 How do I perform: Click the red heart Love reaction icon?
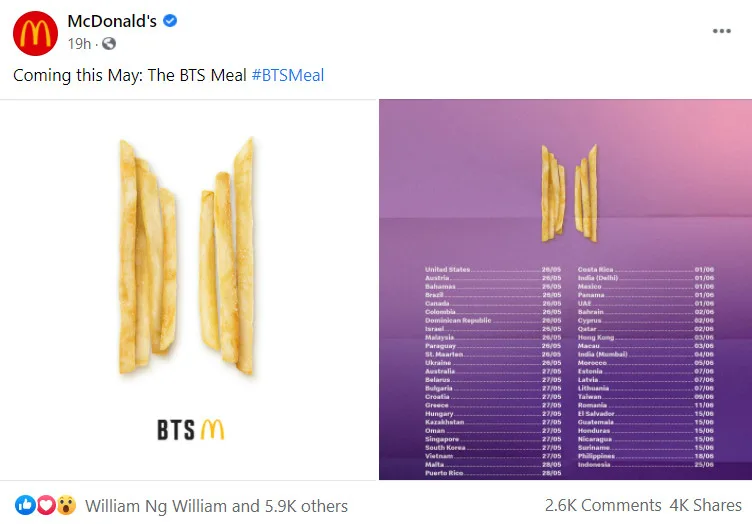click(45, 505)
